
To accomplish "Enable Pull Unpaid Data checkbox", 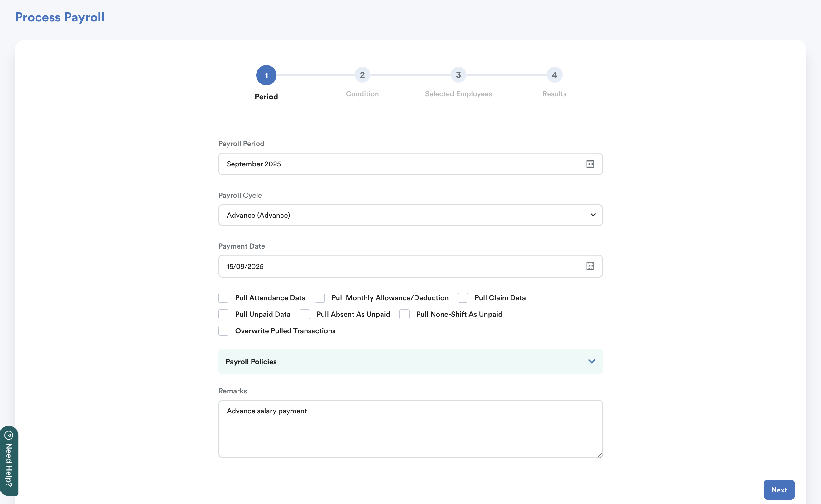I will coord(223,314).
